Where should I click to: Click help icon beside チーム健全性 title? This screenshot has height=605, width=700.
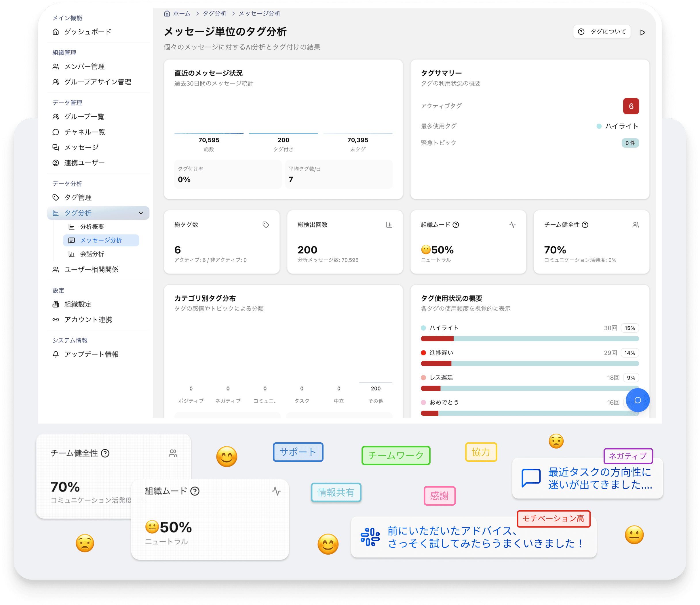pyautogui.click(x=585, y=225)
